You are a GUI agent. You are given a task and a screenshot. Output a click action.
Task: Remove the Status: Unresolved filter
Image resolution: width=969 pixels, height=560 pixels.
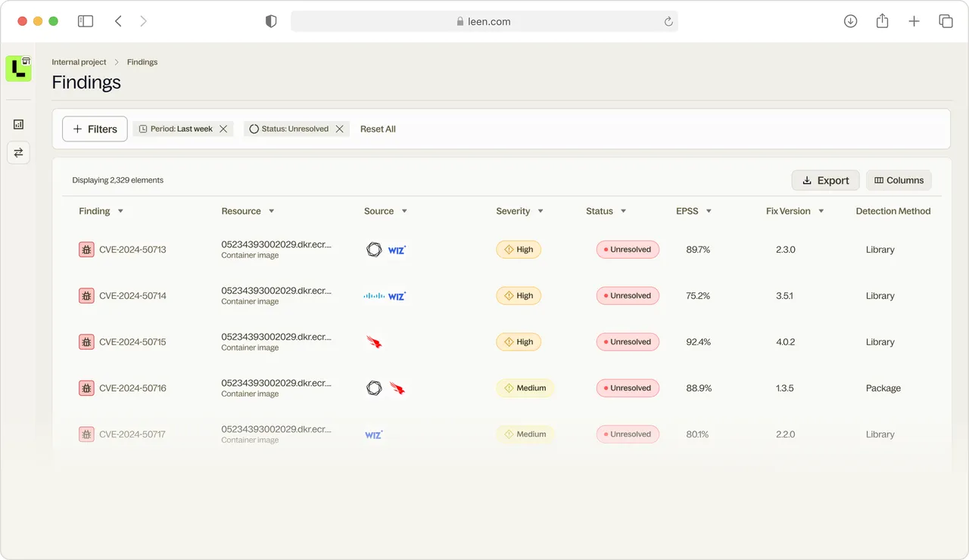pos(340,129)
